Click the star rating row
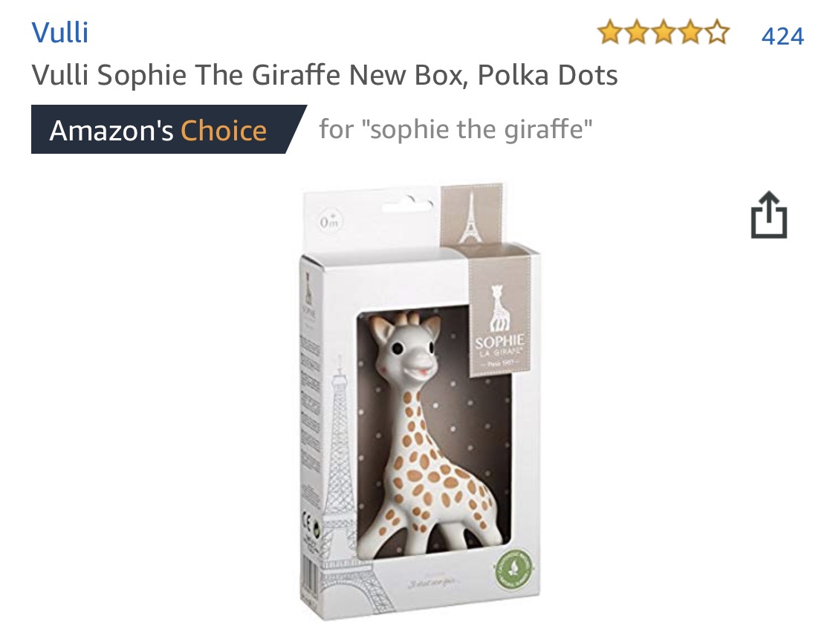Image resolution: width=836 pixels, height=644 pixels. pos(664,33)
